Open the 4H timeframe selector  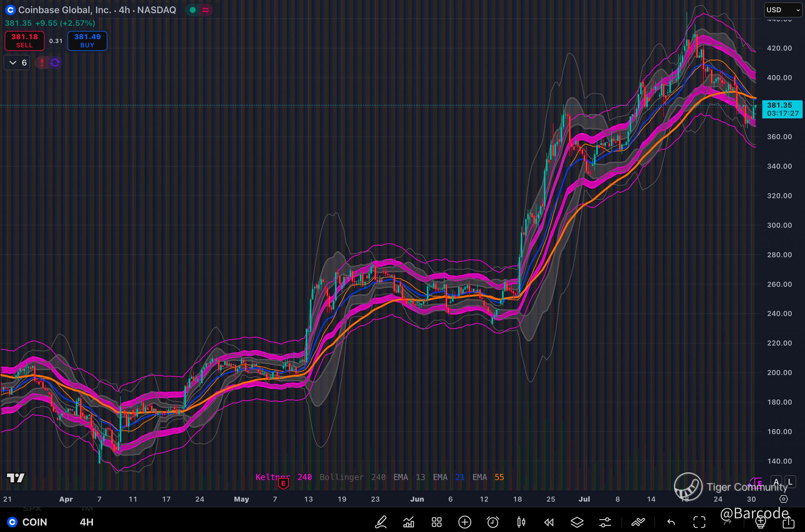(x=87, y=522)
